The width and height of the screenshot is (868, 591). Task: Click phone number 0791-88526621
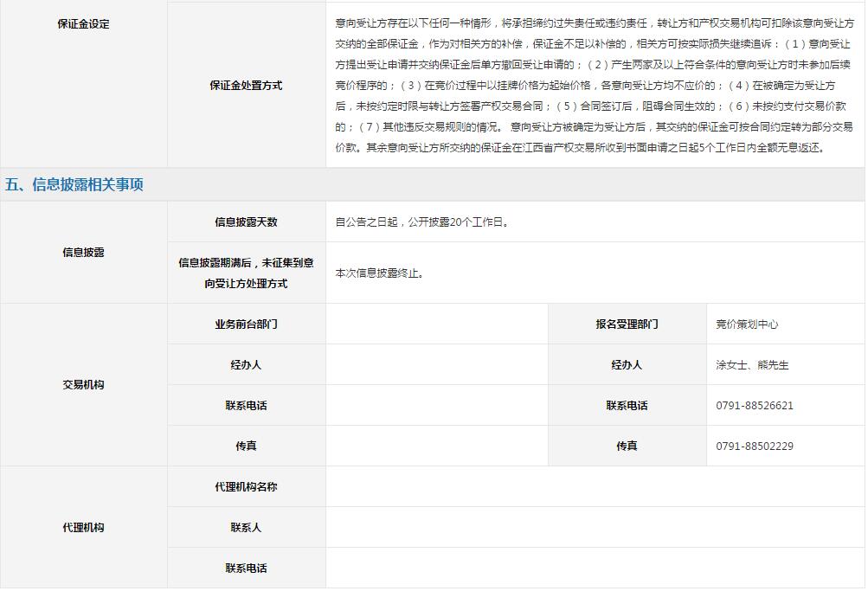coord(755,406)
